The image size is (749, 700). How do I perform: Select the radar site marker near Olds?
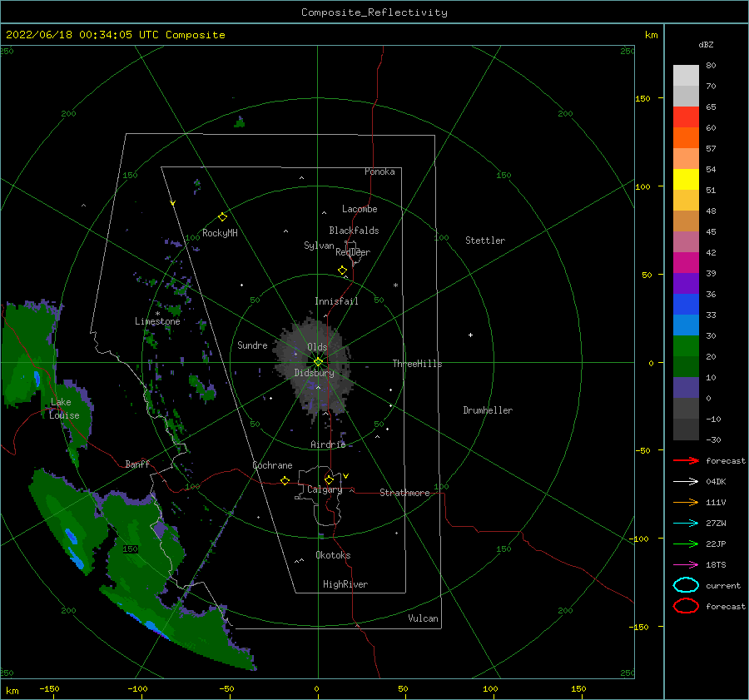pyautogui.click(x=318, y=362)
